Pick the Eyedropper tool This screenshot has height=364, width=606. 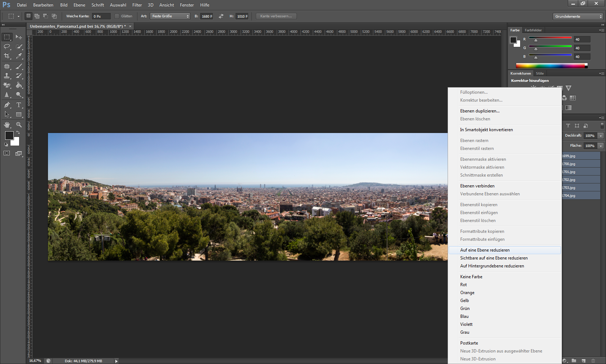tap(19, 56)
